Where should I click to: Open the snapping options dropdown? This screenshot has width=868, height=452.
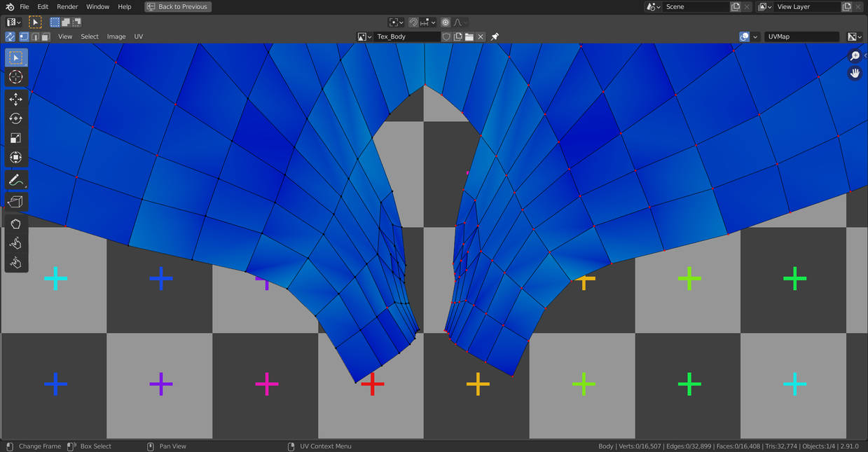coord(427,22)
